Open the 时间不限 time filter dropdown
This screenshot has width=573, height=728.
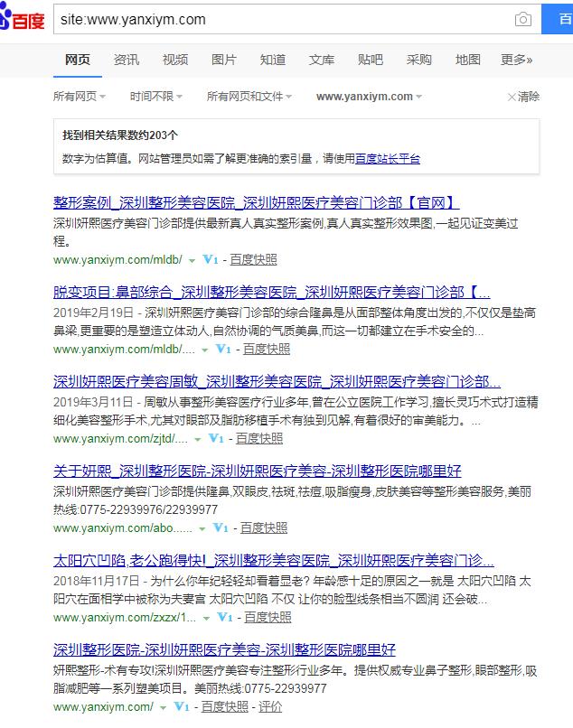(x=155, y=96)
